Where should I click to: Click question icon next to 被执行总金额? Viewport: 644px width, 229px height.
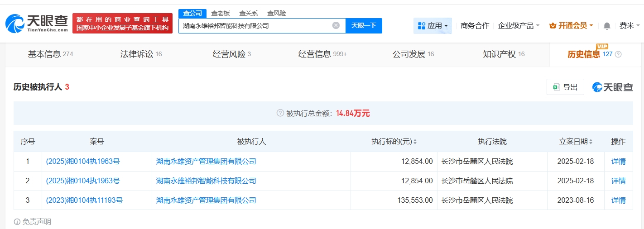tap(280, 113)
